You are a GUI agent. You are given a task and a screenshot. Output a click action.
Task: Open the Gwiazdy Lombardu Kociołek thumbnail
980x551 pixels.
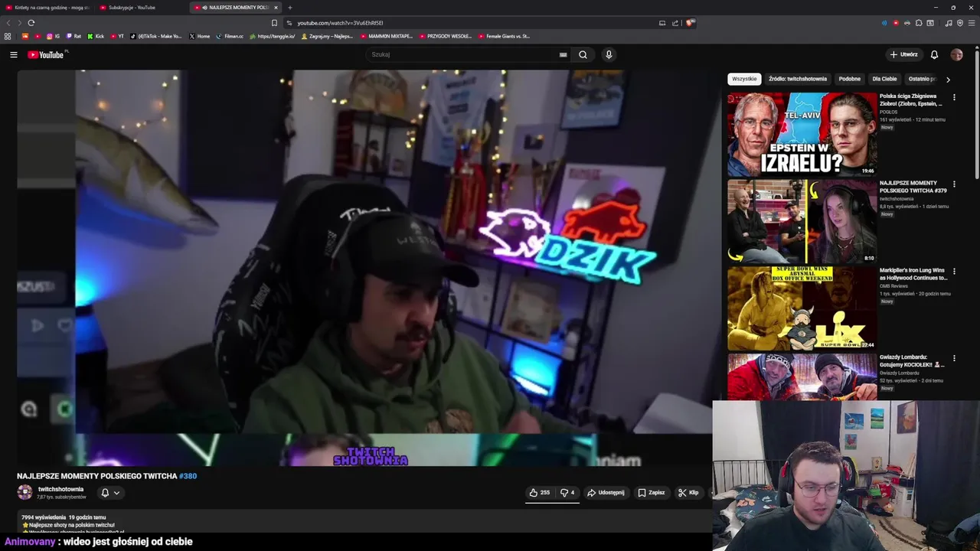click(802, 377)
